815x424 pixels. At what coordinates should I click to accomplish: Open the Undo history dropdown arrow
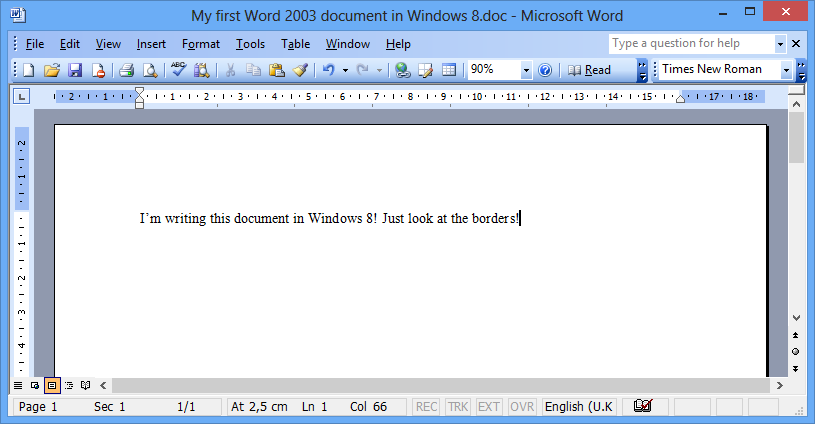point(345,70)
